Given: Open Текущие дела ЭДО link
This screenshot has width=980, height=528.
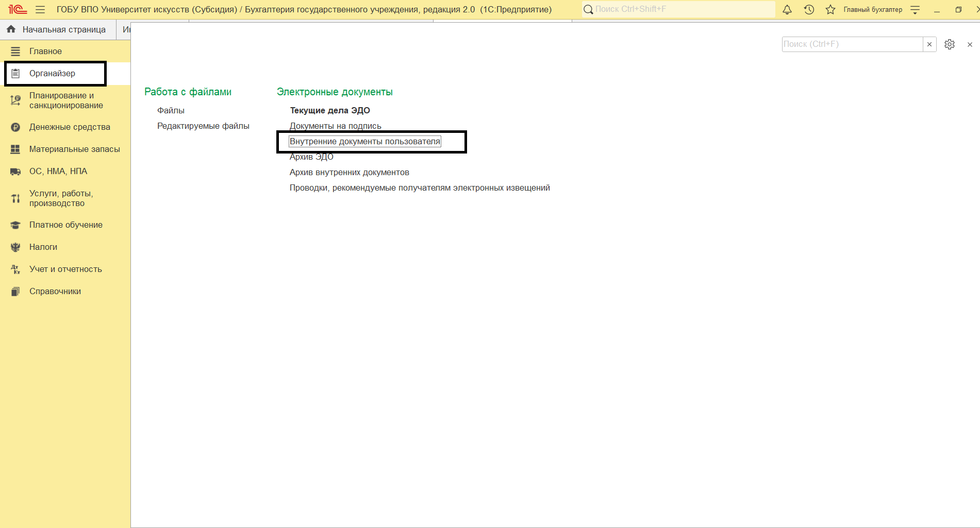Looking at the screenshot, I should [x=330, y=111].
